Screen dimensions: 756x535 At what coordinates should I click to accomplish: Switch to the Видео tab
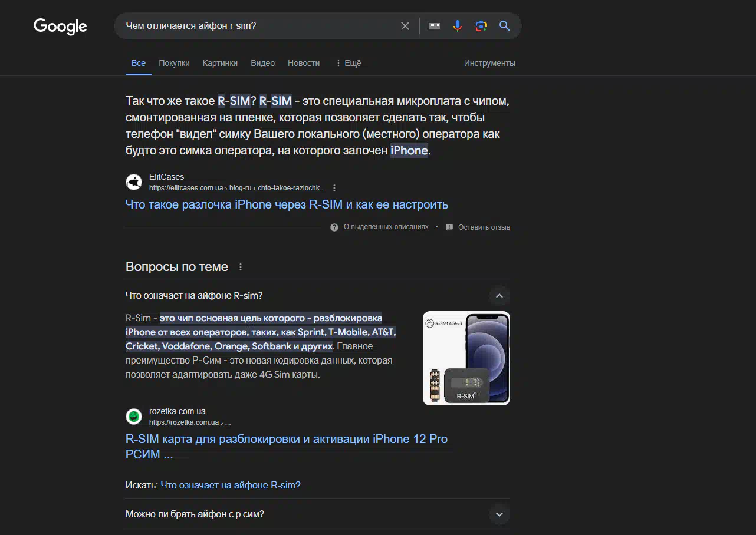pos(262,63)
